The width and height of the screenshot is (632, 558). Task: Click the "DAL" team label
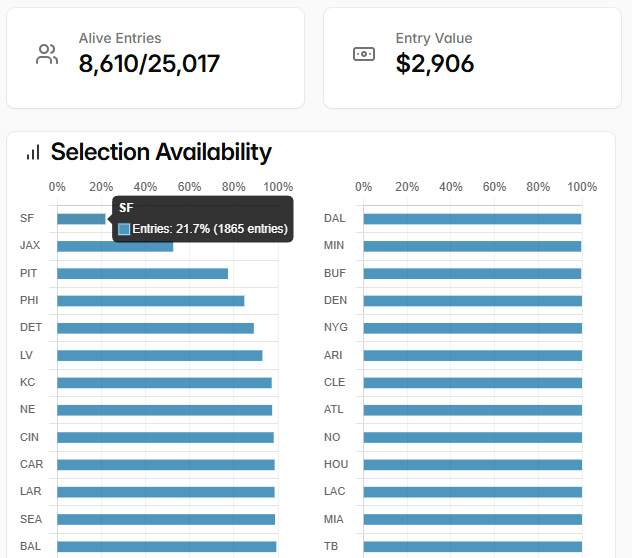click(x=335, y=219)
